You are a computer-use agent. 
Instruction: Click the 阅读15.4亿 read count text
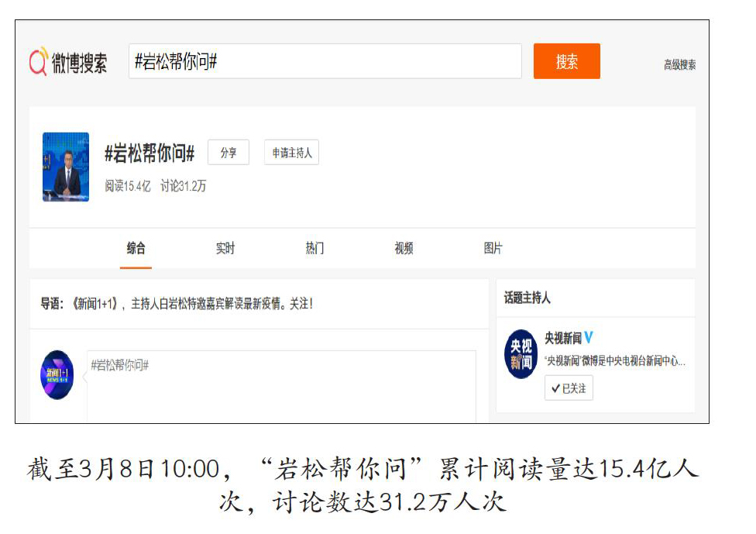128,186
